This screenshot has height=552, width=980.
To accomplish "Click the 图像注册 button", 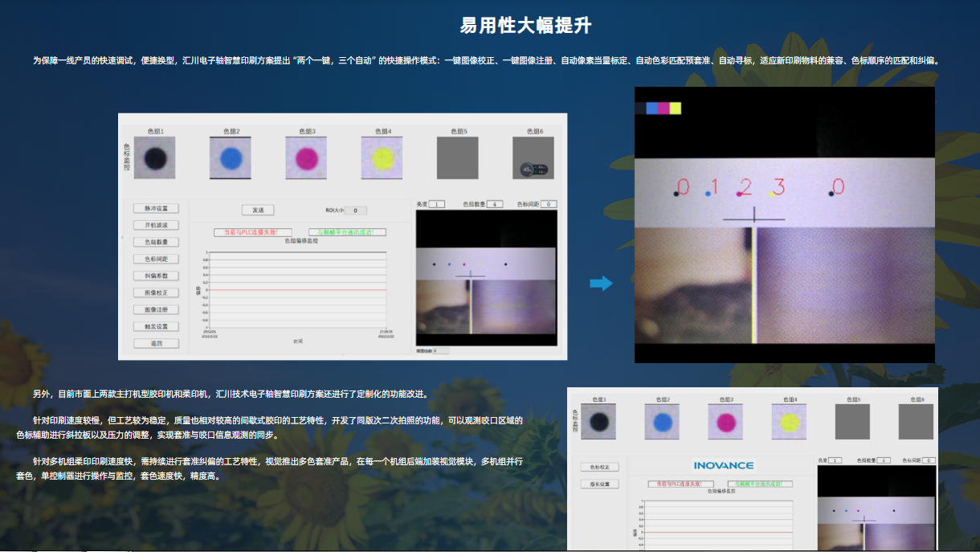I will (x=156, y=309).
